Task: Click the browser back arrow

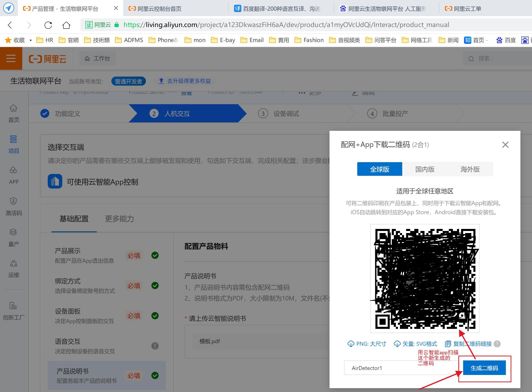Action: (x=10, y=25)
